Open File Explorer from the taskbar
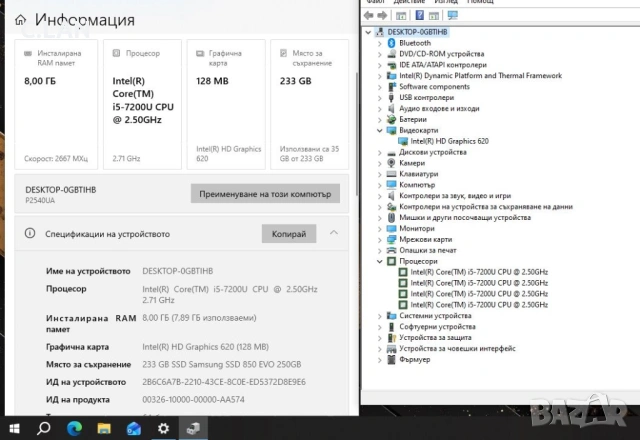640x440 pixels. coord(104,429)
